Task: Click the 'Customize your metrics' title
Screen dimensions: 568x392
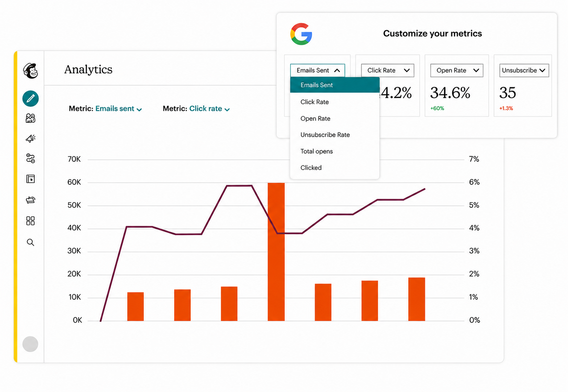Action: [433, 33]
